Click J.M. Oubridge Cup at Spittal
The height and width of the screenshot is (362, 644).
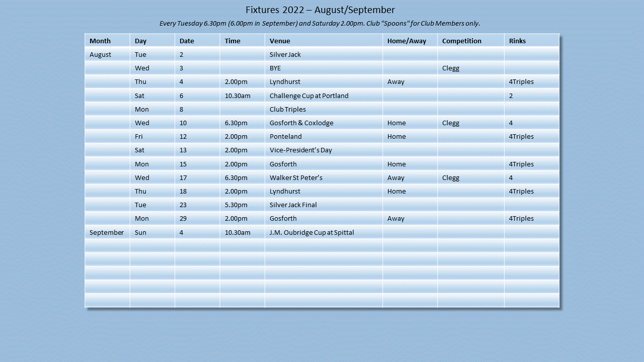(x=312, y=232)
